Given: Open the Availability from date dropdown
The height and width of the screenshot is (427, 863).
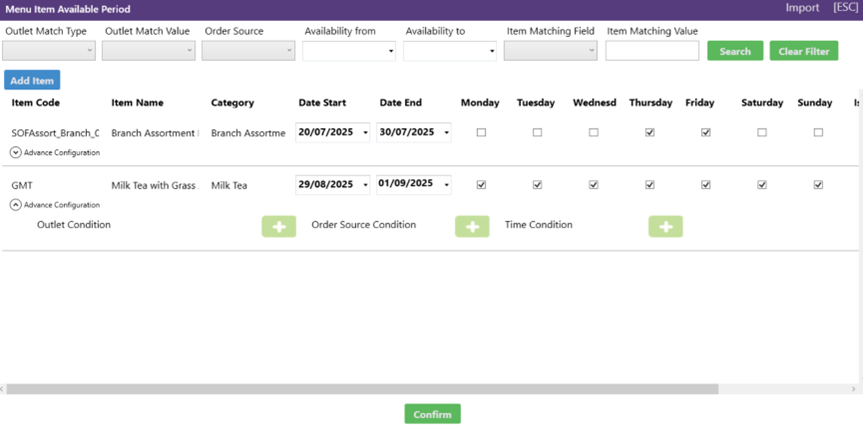Looking at the screenshot, I should (x=349, y=51).
